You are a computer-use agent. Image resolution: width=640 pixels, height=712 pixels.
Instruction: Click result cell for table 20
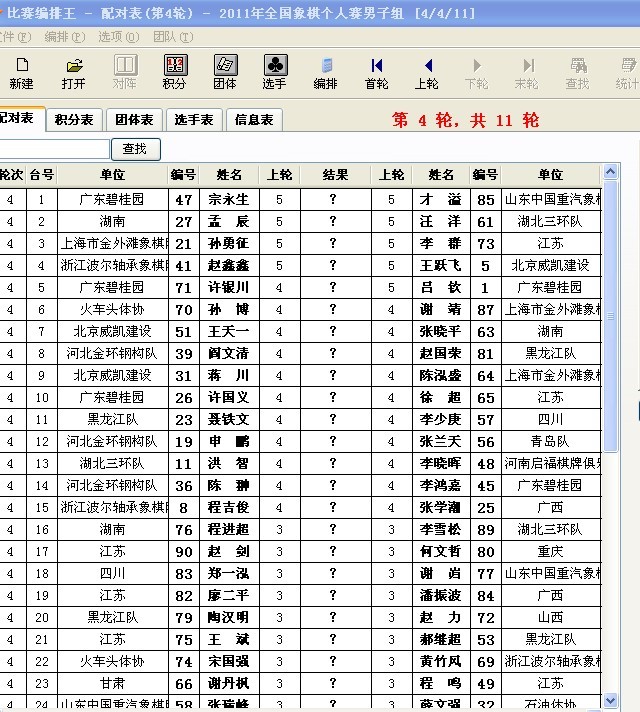tap(335, 618)
